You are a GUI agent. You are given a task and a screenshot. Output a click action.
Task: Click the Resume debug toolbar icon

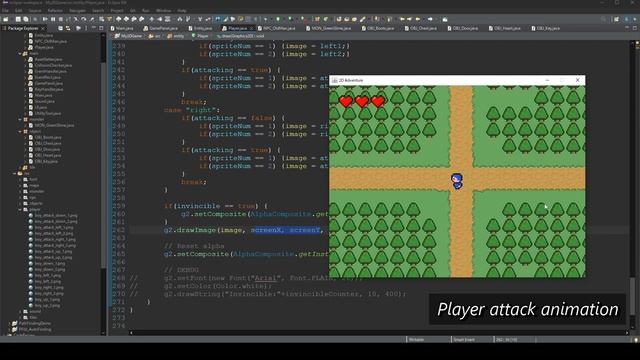(x=45, y=19)
